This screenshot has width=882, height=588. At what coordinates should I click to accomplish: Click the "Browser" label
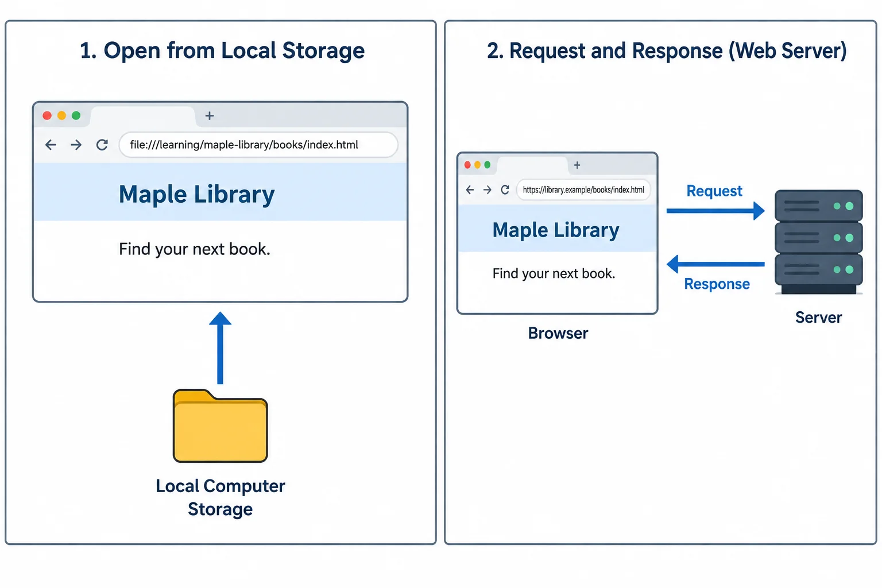point(558,334)
